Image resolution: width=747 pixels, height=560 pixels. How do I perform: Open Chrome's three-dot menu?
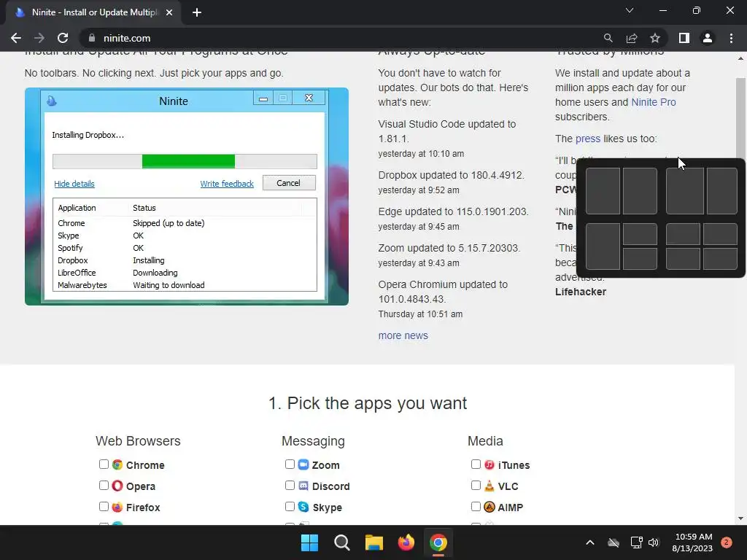tap(731, 38)
